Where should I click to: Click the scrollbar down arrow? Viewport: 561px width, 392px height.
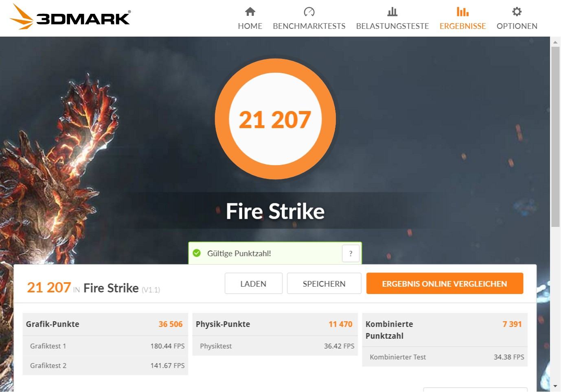555,386
